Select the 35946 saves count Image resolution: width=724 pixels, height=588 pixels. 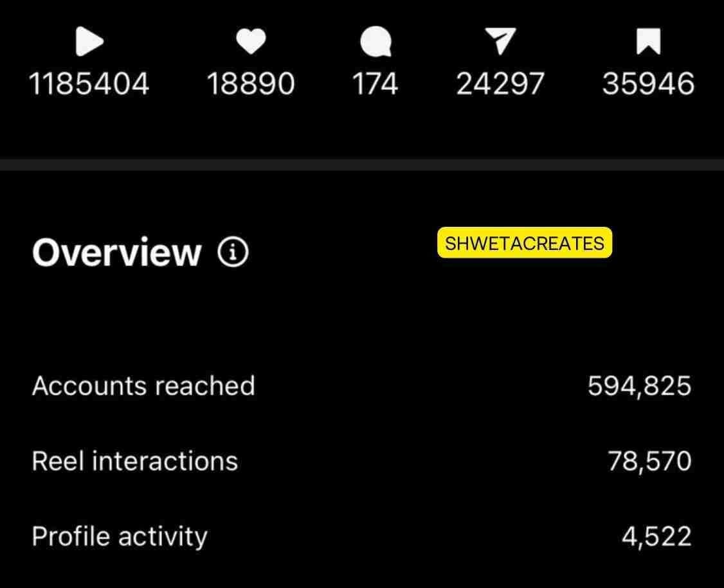(x=648, y=84)
